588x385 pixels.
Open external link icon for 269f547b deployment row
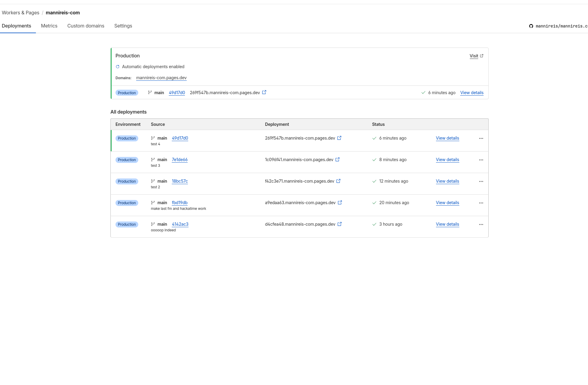pyautogui.click(x=339, y=138)
